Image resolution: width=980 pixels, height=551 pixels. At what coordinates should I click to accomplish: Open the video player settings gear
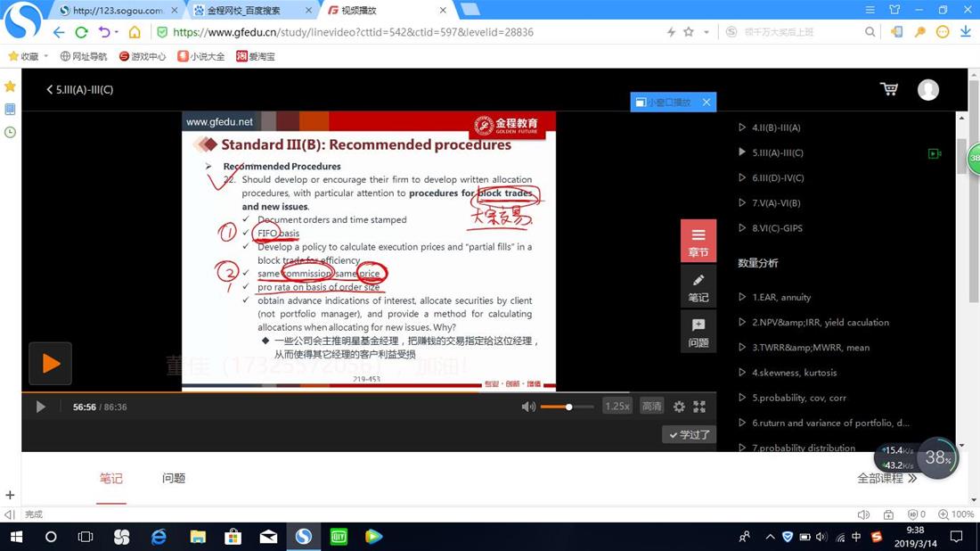click(679, 407)
